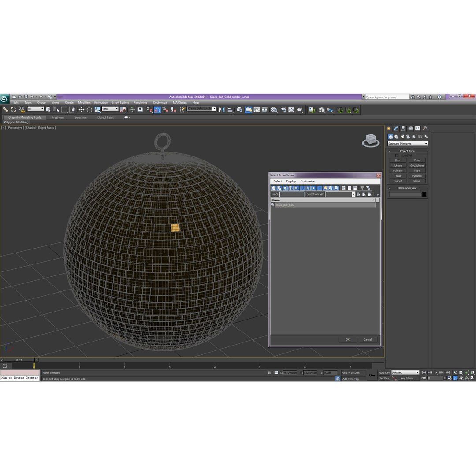
Task: Open the Modifiers menu
Action: click(x=84, y=103)
